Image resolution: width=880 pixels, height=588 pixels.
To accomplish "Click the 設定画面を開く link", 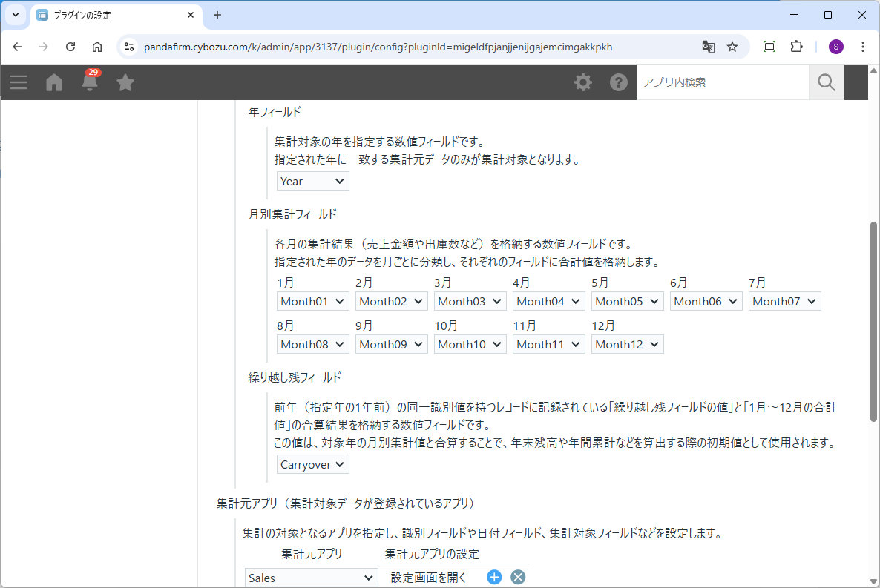I will coord(433,577).
